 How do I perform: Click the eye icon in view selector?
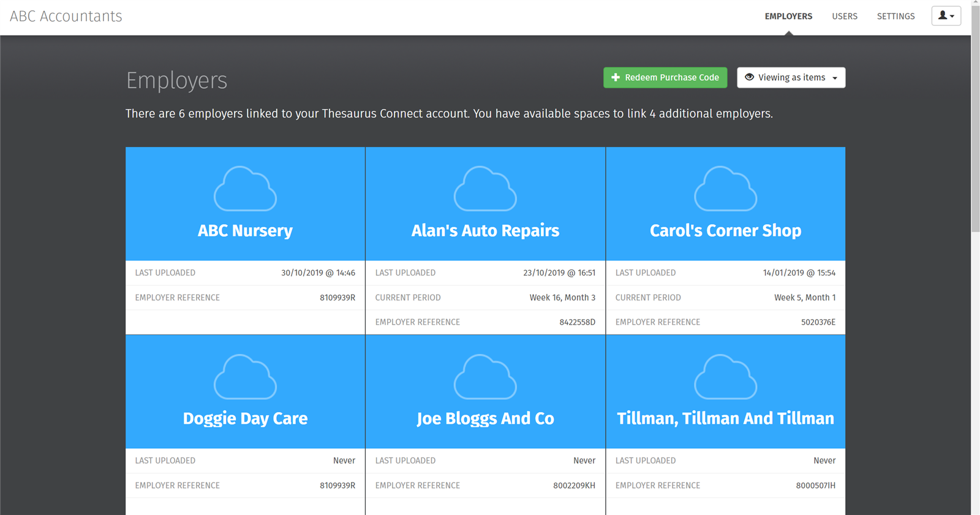coord(749,77)
